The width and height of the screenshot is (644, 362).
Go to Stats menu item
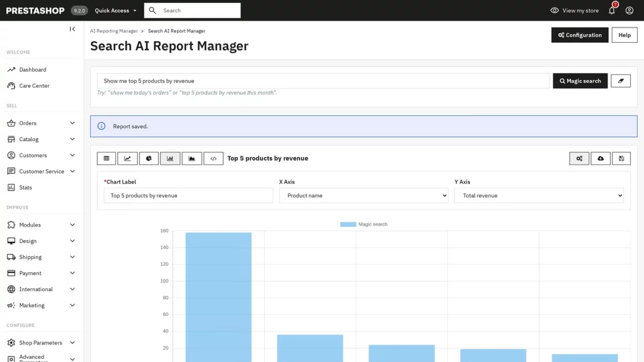(26, 188)
